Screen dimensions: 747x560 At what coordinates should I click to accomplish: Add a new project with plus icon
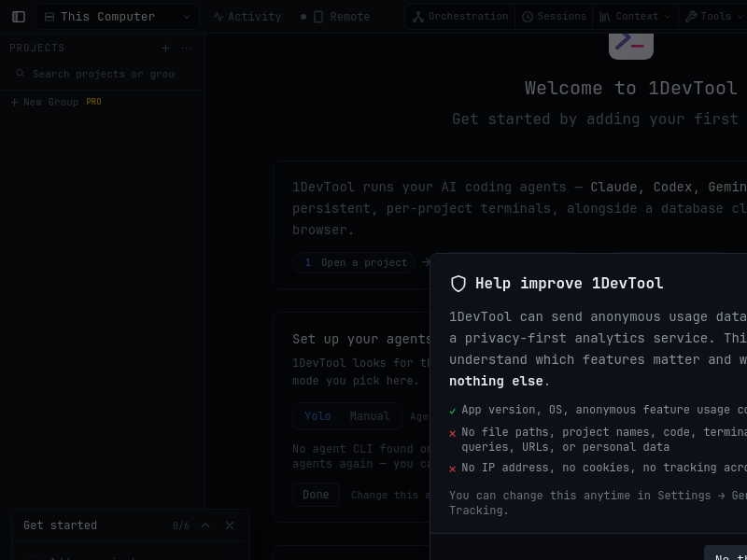coord(165,49)
